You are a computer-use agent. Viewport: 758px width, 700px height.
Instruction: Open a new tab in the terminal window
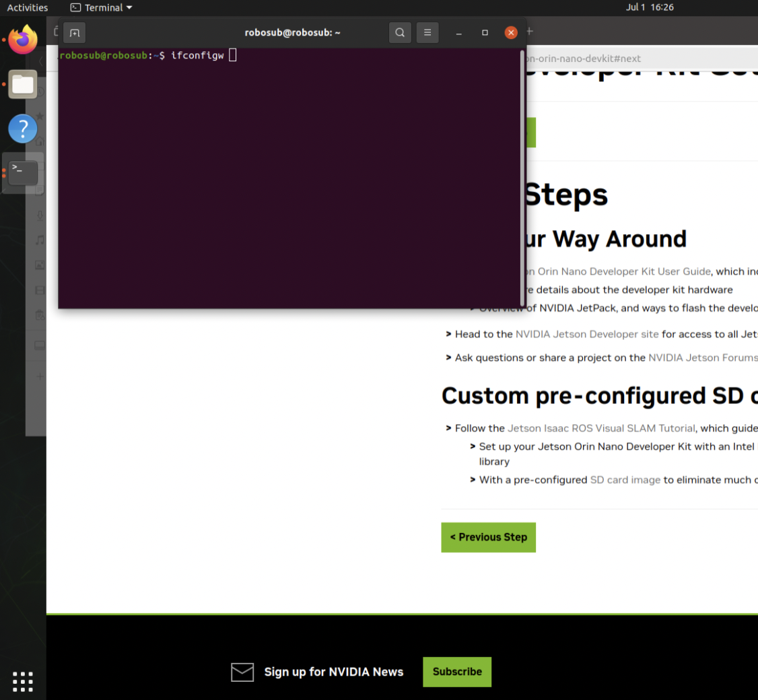pyautogui.click(x=75, y=33)
